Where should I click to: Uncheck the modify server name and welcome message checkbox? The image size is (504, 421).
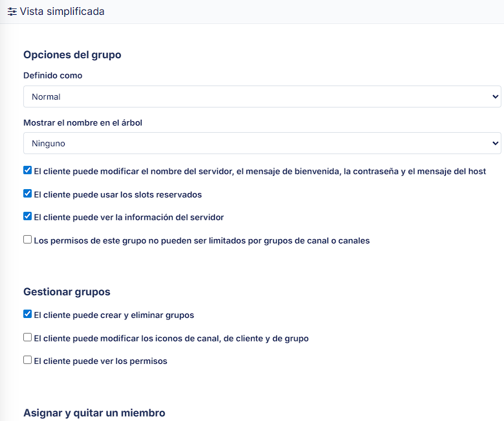27,171
